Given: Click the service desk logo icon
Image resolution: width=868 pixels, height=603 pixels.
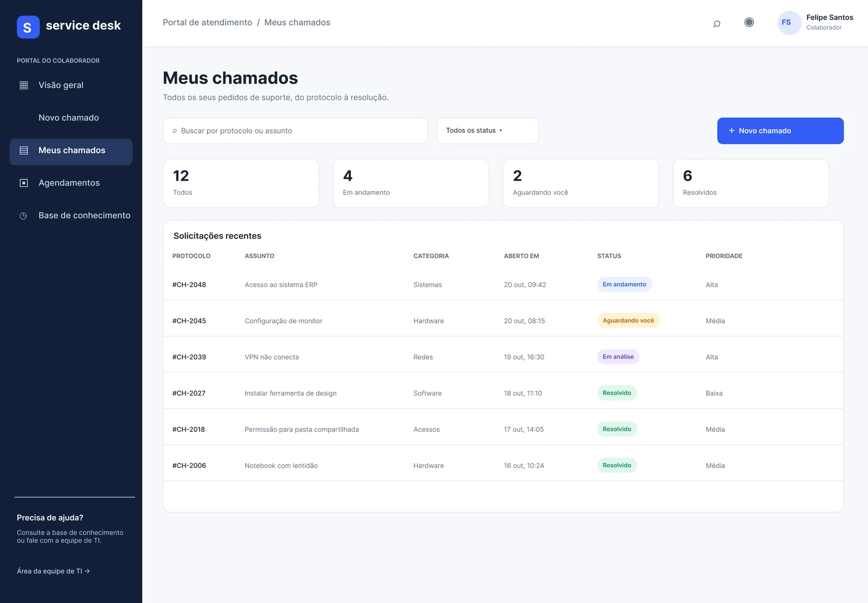Looking at the screenshot, I should 28,27.
